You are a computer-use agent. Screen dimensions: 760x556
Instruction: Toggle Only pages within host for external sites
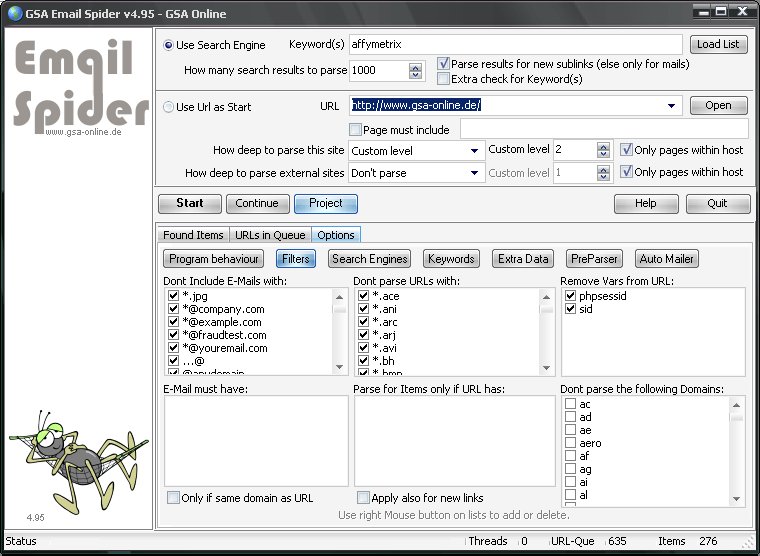[626, 172]
